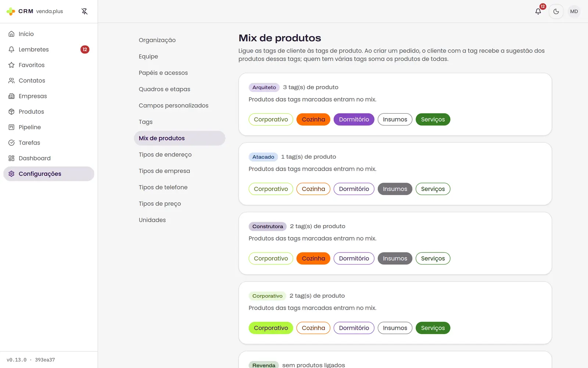Open the MD user avatar menu
Viewport: 588px width, 368px height.
[x=574, y=11]
